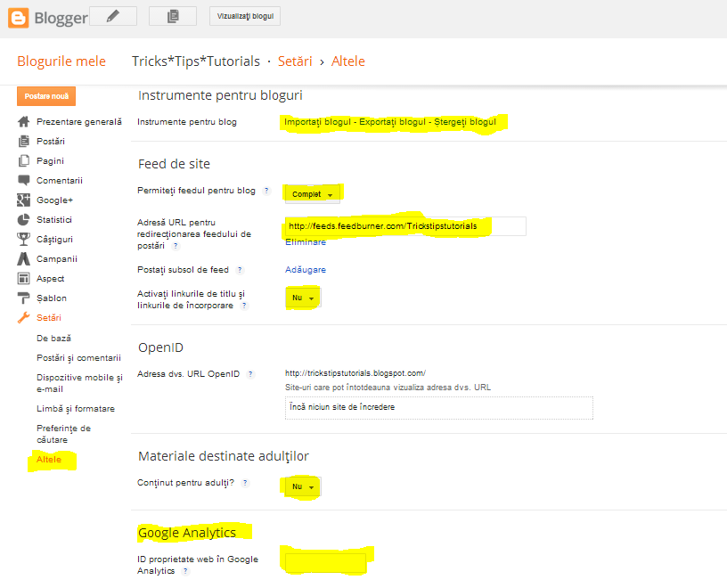Click the Google Analytics property ID field
This screenshot has height=588, width=727.
(x=325, y=562)
